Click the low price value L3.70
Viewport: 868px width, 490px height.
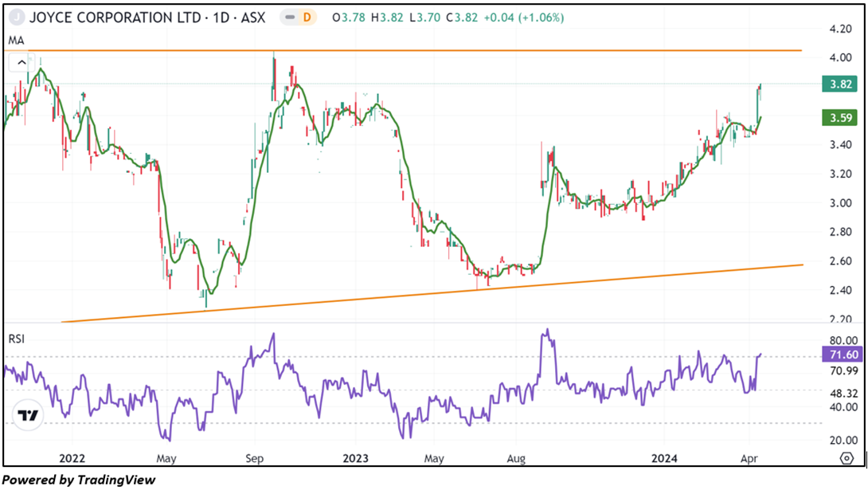click(x=424, y=18)
